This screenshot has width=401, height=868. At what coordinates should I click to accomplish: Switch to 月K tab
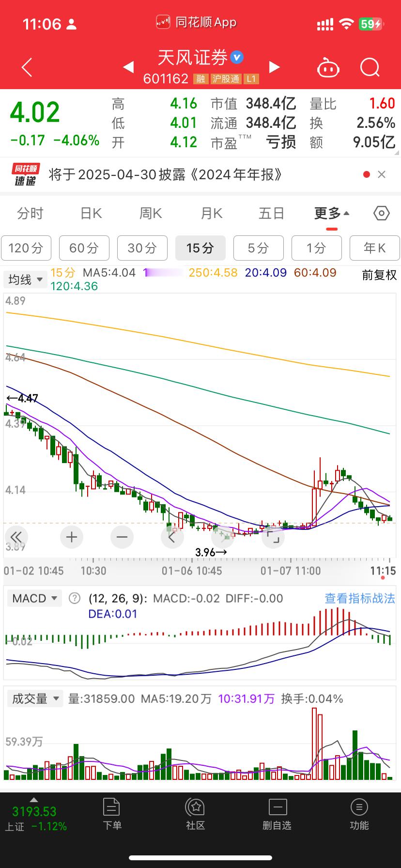click(211, 213)
